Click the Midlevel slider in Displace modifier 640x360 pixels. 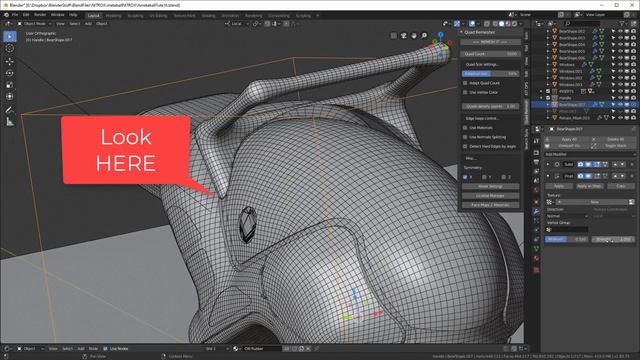(x=567, y=239)
